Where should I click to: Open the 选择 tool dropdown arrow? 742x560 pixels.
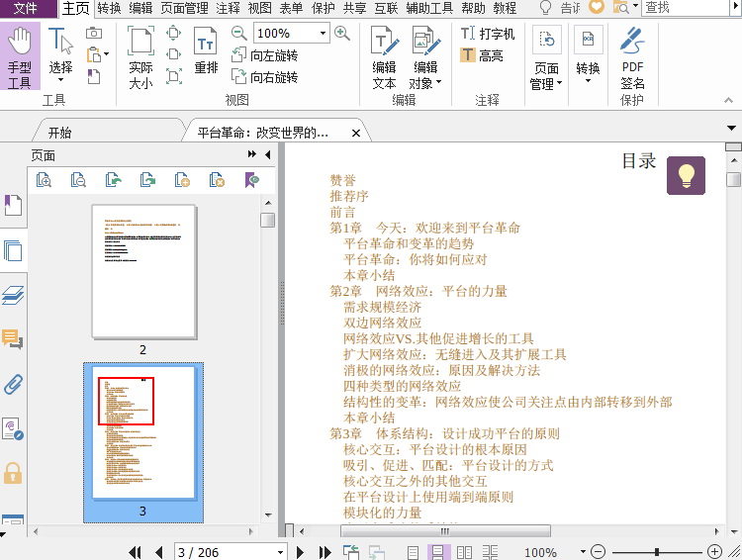coord(60,80)
